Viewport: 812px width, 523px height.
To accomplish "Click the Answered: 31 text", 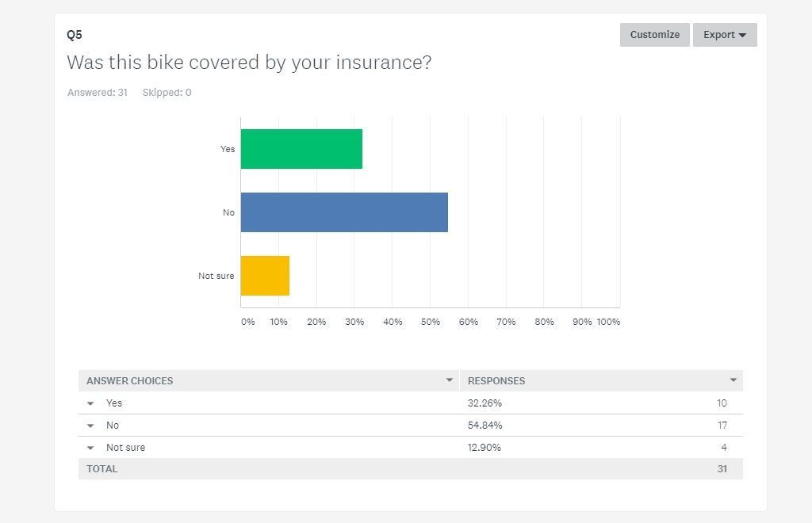I will (x=98, y=93).
